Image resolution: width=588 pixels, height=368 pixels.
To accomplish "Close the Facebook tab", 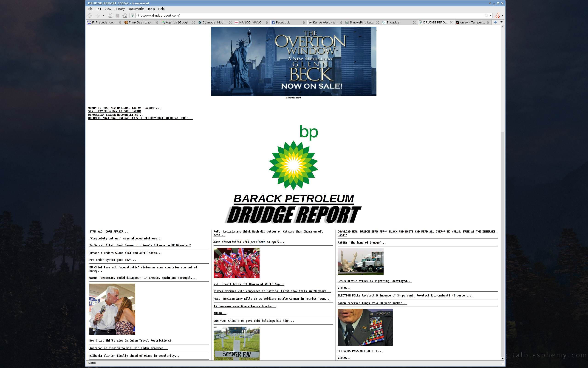I will point(304,22).
